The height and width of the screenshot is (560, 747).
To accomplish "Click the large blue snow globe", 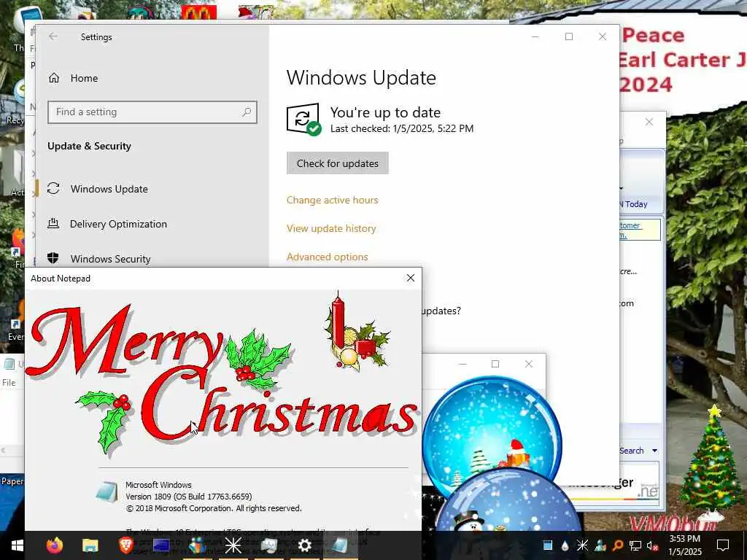I will coord(492,431).
